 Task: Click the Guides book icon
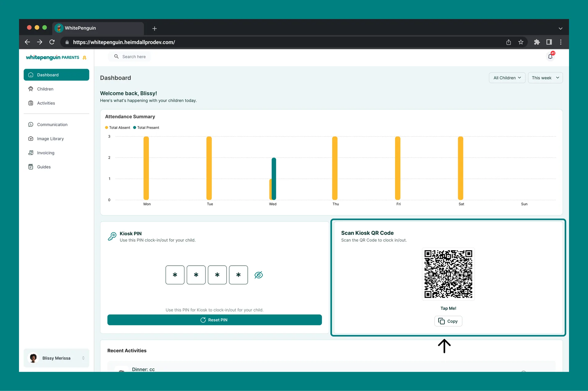tap(31, 167)
